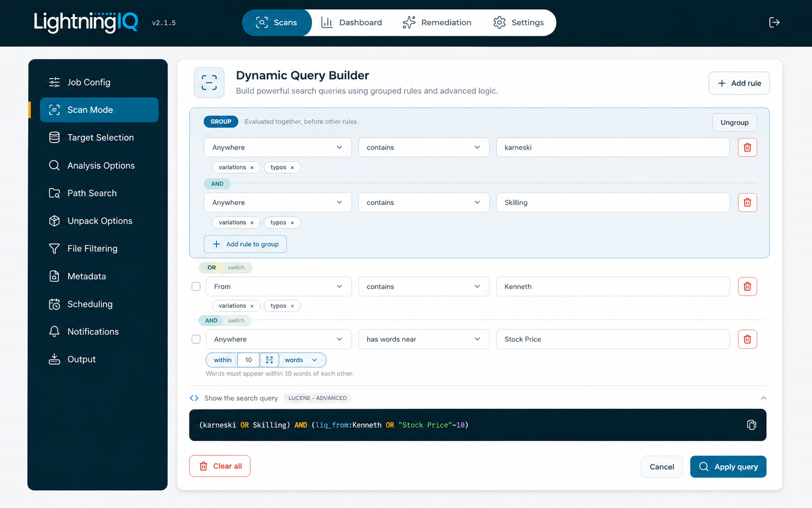The image size is (812, 508).
Task: Click the Apply query button
Action: pos(728,466)
